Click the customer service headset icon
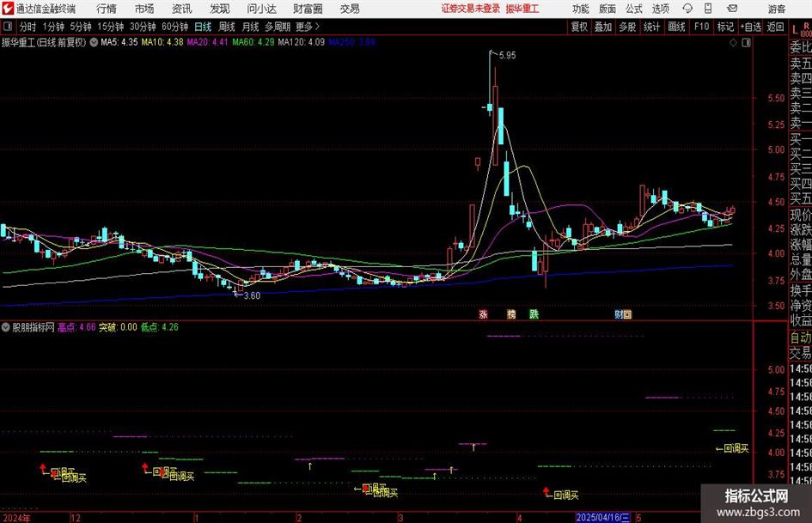812x523 pixels. (x=687, y=9)
